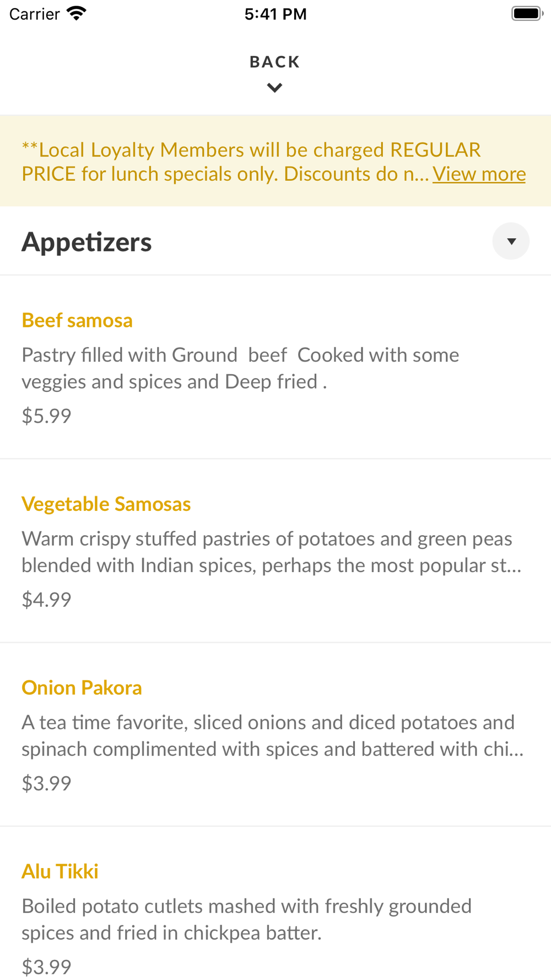551x980 pixels.
Task: Tap the 5:41 PM clock
Action: [x=275, y=14]
